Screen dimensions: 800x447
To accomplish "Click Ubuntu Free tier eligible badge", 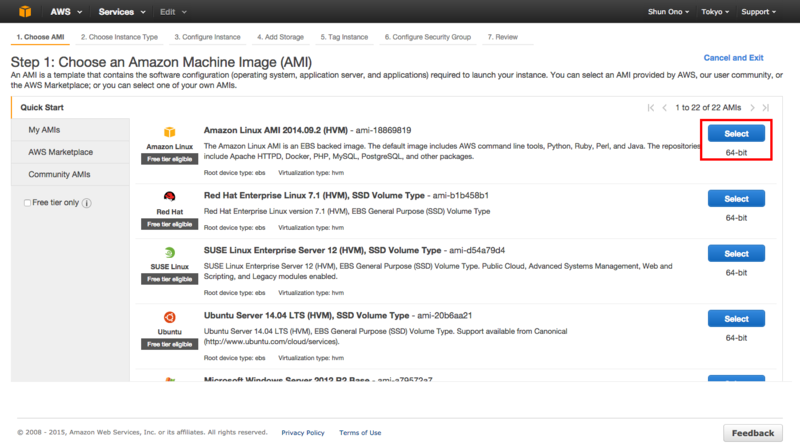I will tap(169, 344).
